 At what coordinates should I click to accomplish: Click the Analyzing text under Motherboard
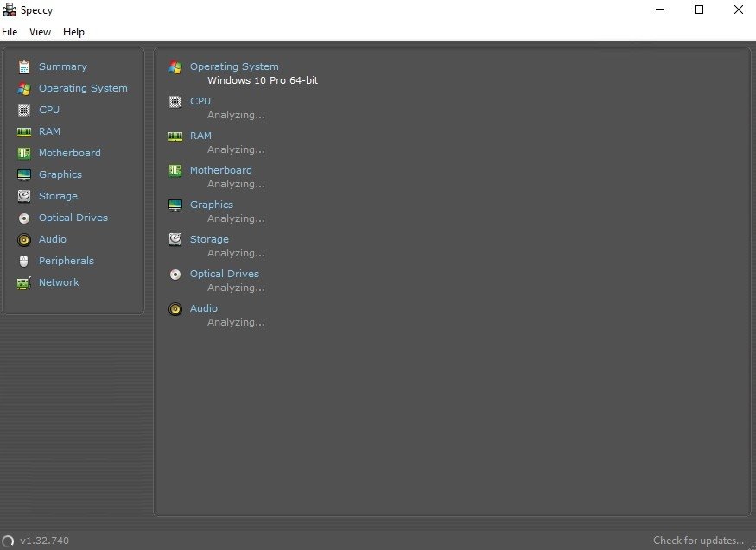(236, 184)
